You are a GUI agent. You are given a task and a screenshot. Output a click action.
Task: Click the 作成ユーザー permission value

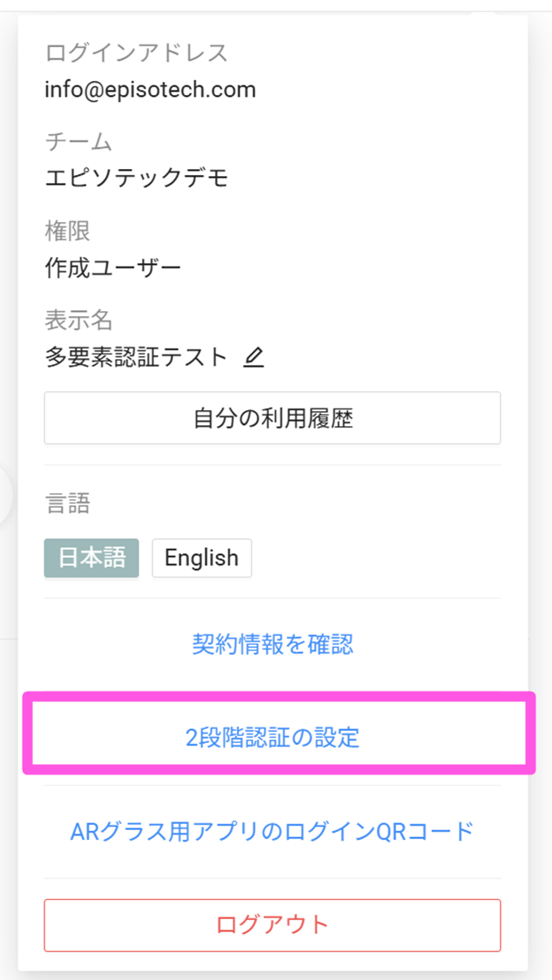[113, 267]
